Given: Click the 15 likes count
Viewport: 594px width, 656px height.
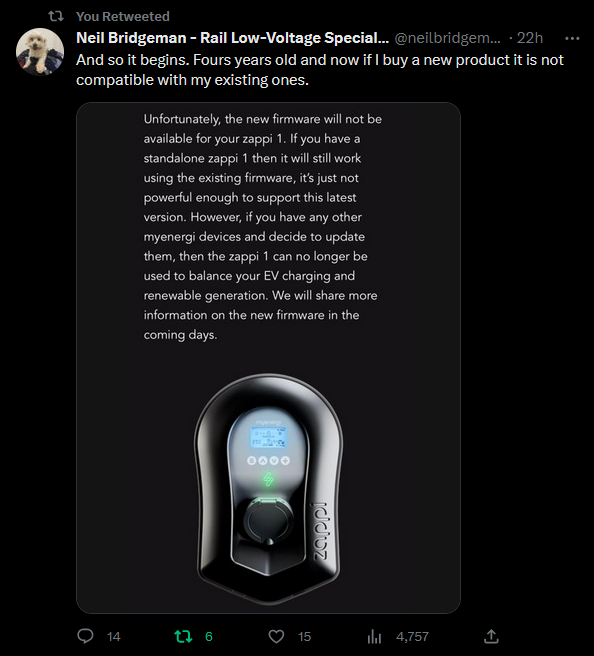Looking at the screenshot, I should point(304,637).
